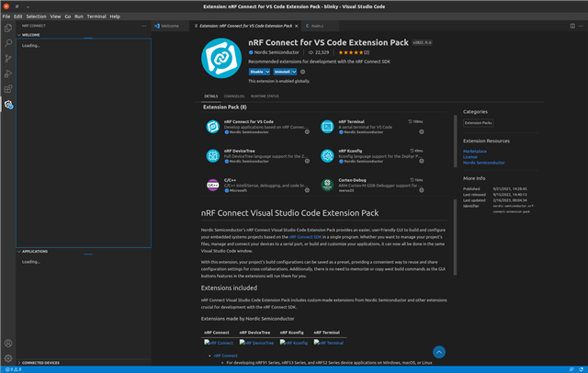The height and width of the screenshot is (373, 588).
Task: Click the nRF Kconfig extension icon
Action: tap(327, 155)
